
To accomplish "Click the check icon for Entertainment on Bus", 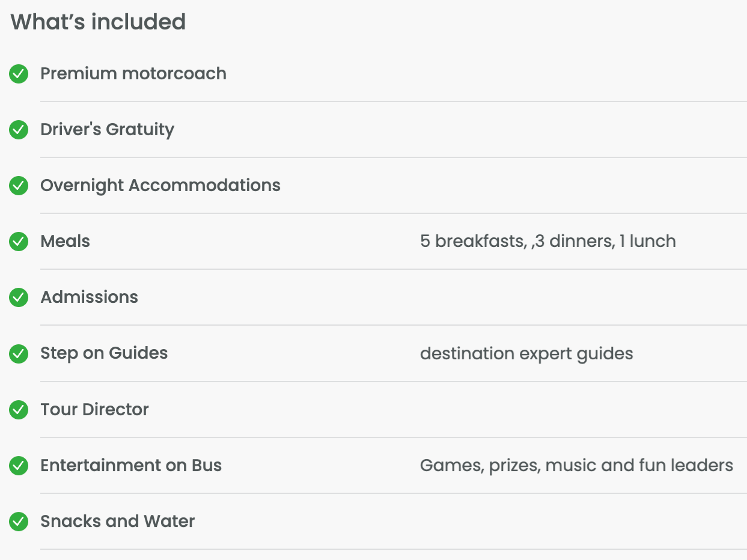I will 19,466.
